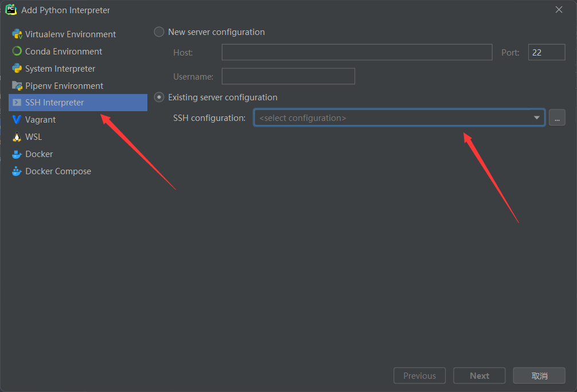Click the Port field showing 22
The height and width of the screenshot is (392, 577).
(x=547, y=52)
